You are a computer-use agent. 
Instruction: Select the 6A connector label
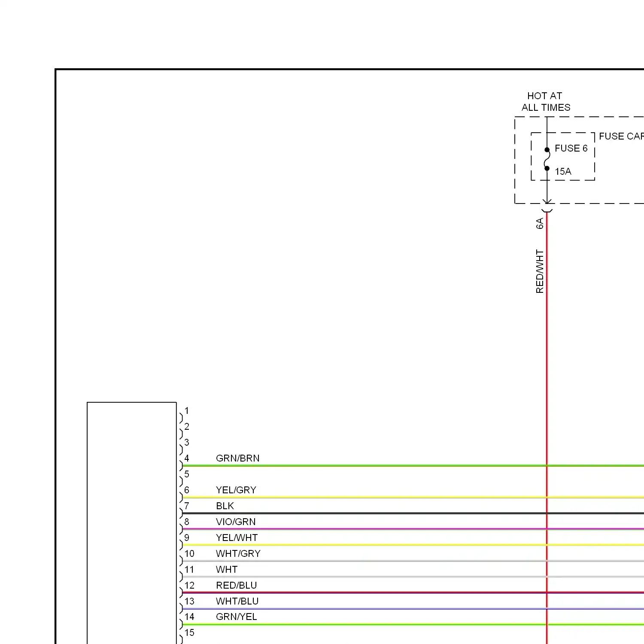point(540,223)
